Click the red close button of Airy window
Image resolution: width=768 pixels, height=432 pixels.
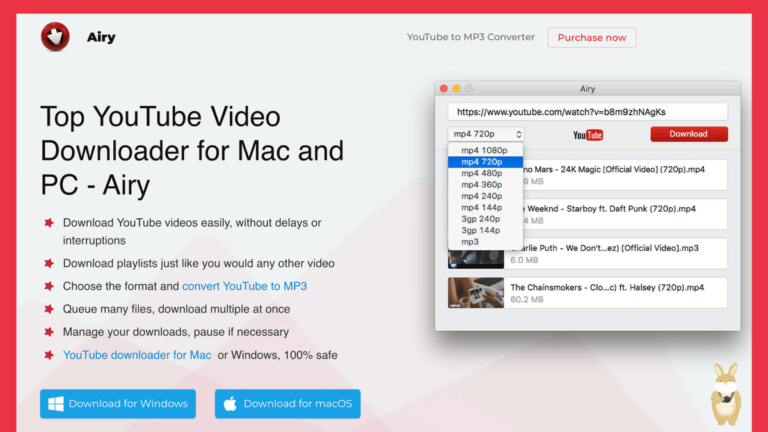click(444, 89)
